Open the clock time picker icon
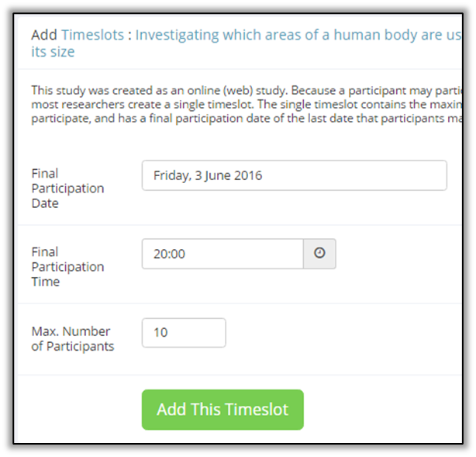 [319, 254]
